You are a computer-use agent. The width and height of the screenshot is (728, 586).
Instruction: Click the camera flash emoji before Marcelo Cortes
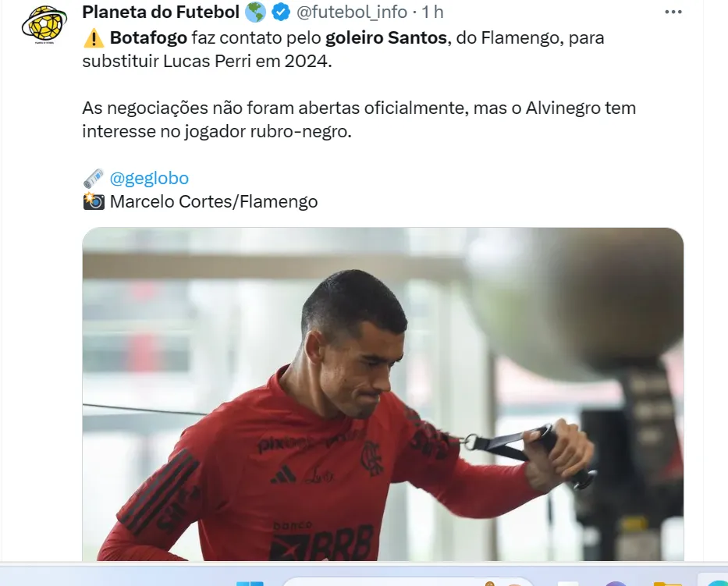[94, 201]
